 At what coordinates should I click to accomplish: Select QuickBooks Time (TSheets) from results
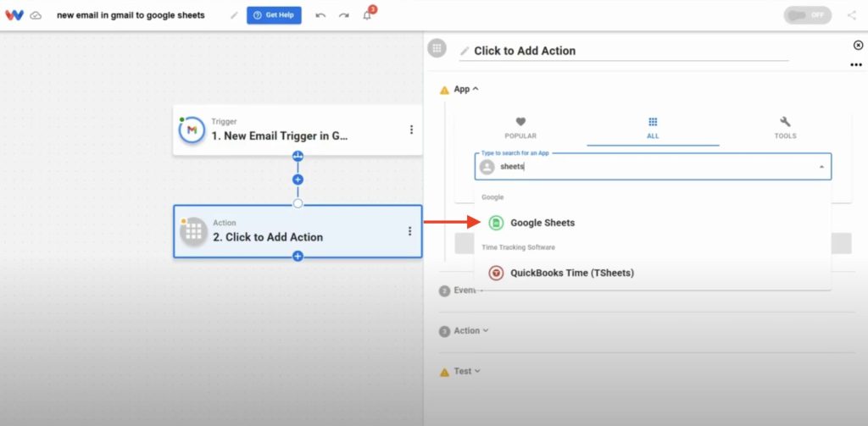point(653,273)
